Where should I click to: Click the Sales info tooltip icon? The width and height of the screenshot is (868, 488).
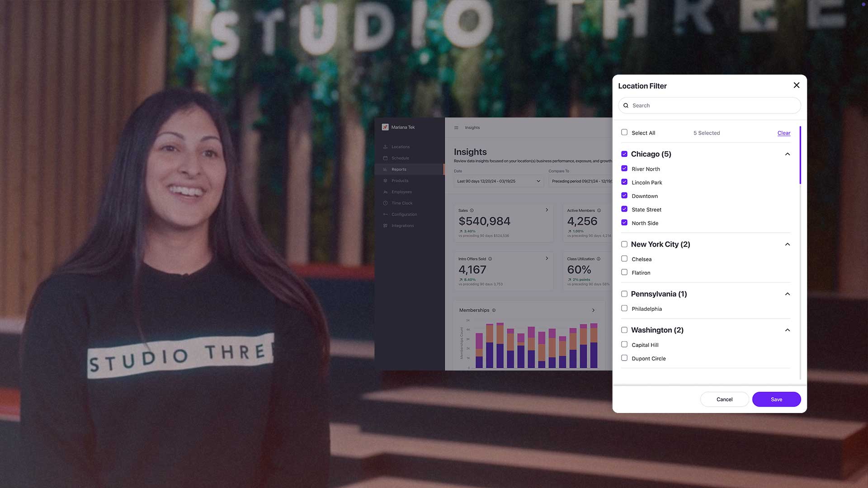[x=472, y=211]
